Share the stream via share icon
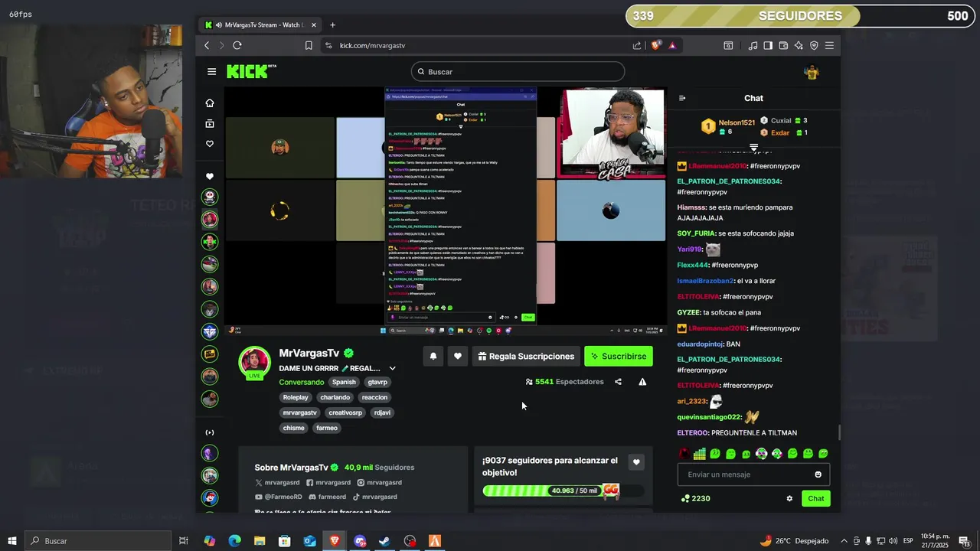The image size is (980, 551). click(x=618, y=382)
